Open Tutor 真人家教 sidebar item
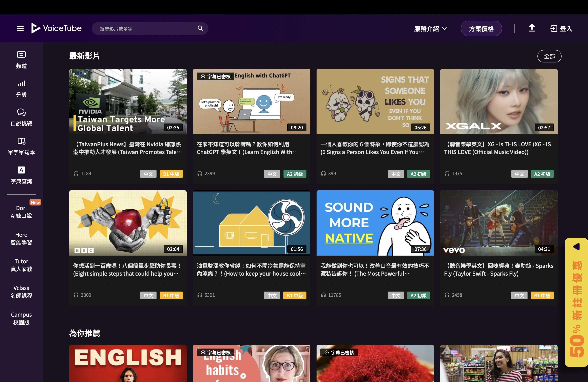The image size is (588, 382). [x=21, y=265]
